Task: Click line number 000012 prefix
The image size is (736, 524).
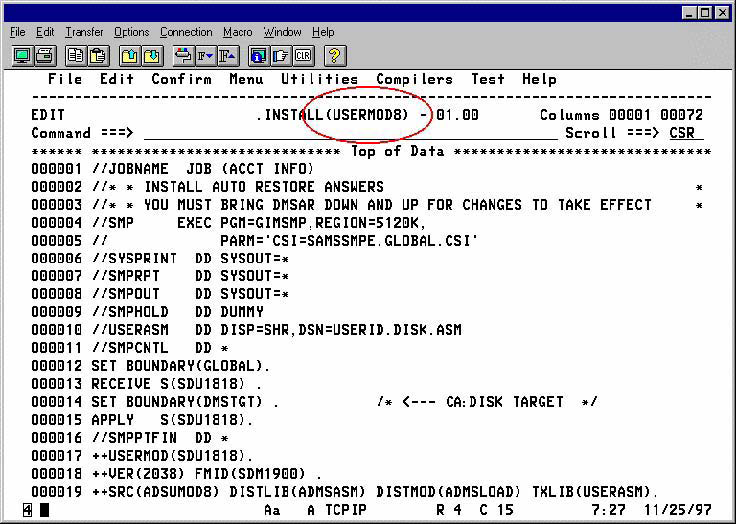Action: click(56, 366)
